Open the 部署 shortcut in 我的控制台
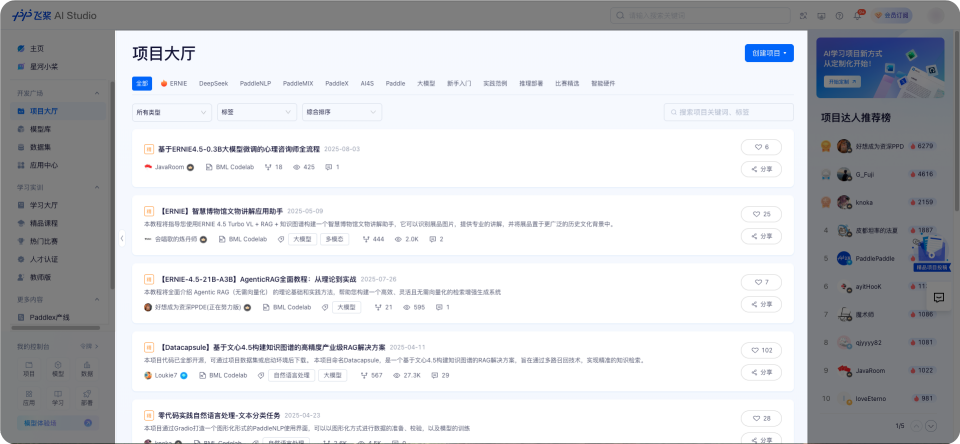 pos(87,398)
